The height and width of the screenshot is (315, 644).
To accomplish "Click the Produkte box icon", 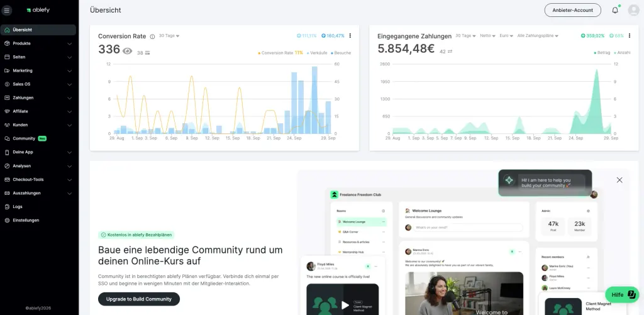I will pyautogui.click(x=7, y=43).
